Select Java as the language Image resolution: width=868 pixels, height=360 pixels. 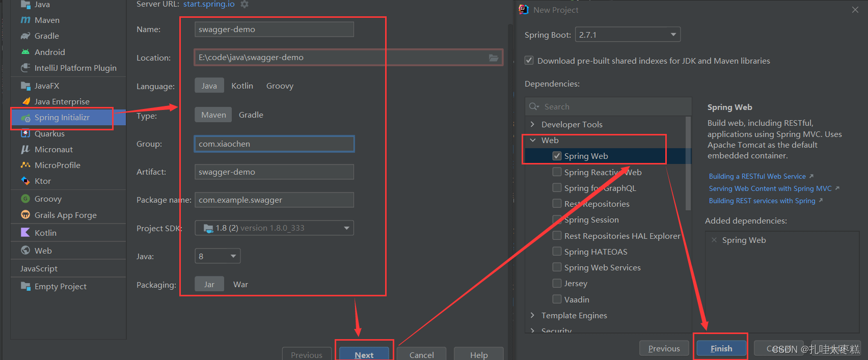point(209,86)
